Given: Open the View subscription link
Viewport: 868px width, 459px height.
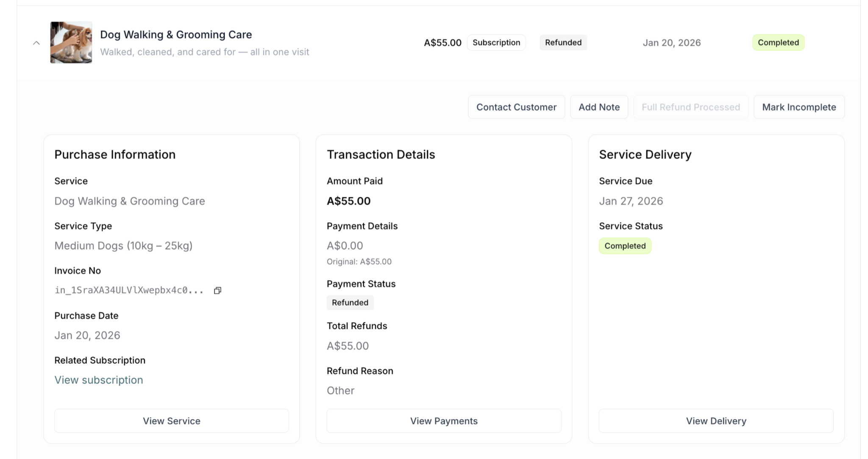Looking at the screenshot, I should pos(98,380).
